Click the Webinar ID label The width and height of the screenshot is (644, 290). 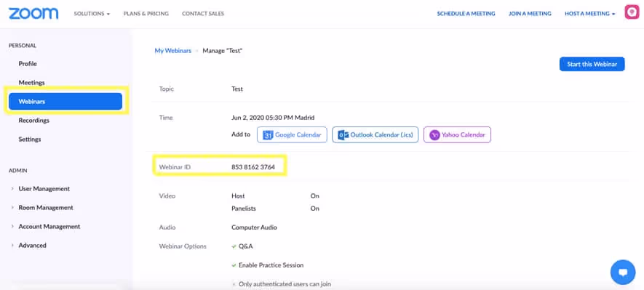coord(175,167)
